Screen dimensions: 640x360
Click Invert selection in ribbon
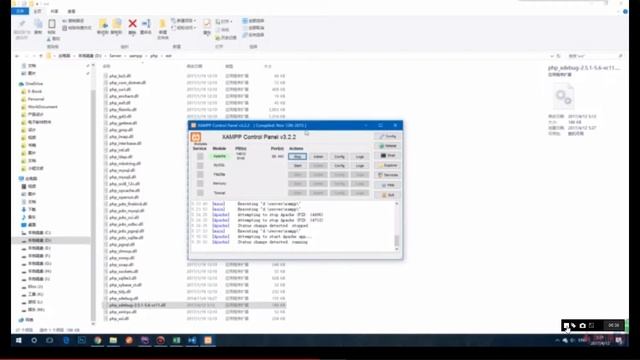pos(253,35)
